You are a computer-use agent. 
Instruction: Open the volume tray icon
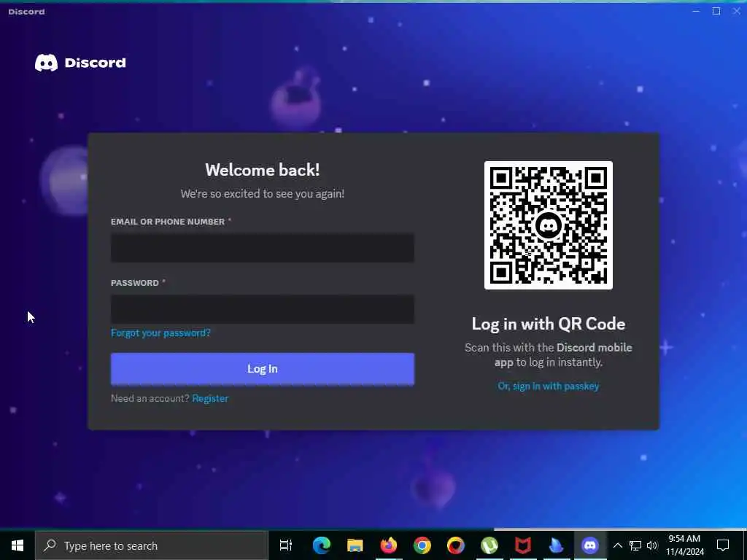[x=652, y=545]
